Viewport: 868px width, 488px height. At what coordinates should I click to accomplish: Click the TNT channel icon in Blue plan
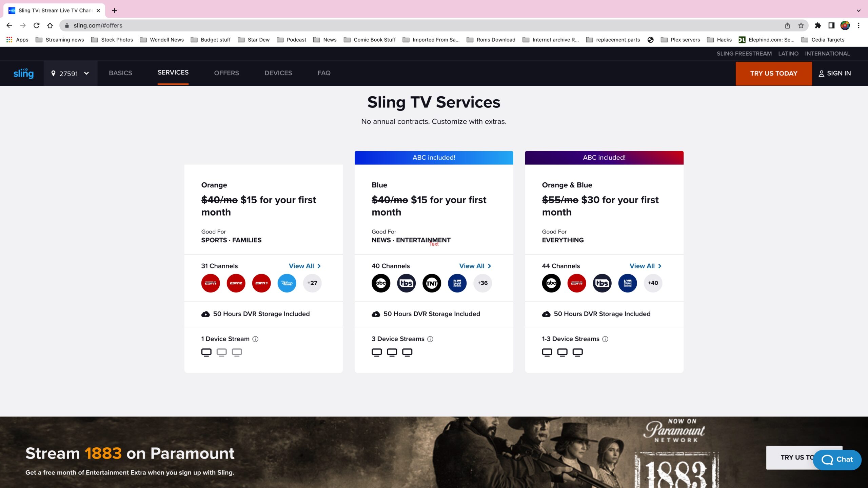[x=432, y=283]
